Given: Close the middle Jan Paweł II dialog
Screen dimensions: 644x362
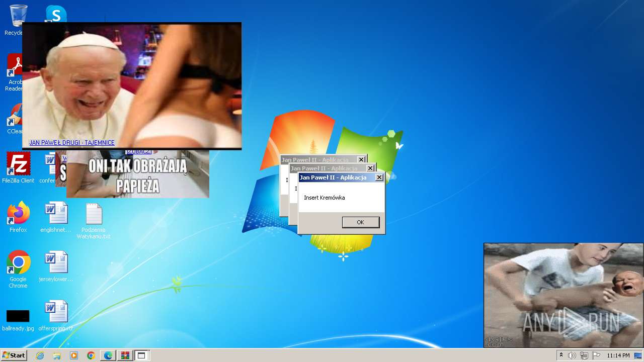Looking at the screenshot, I should [x=370, y=168].
